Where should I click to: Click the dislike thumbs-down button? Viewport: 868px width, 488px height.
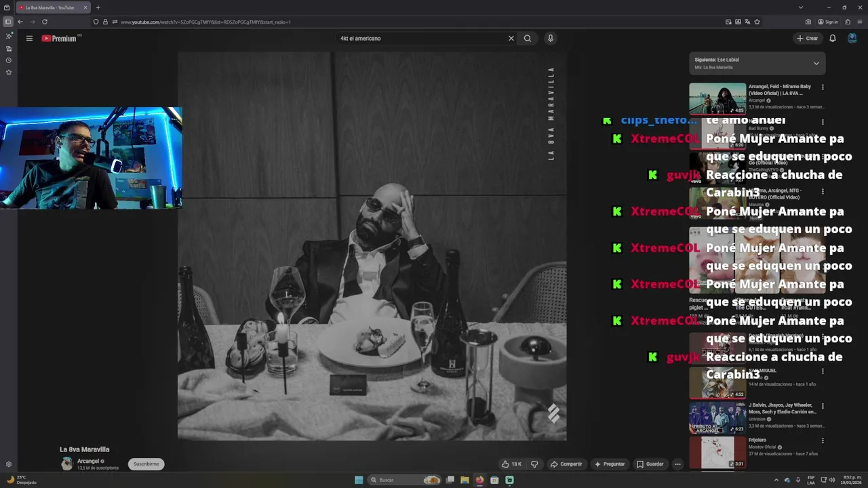tap(534, 464)
